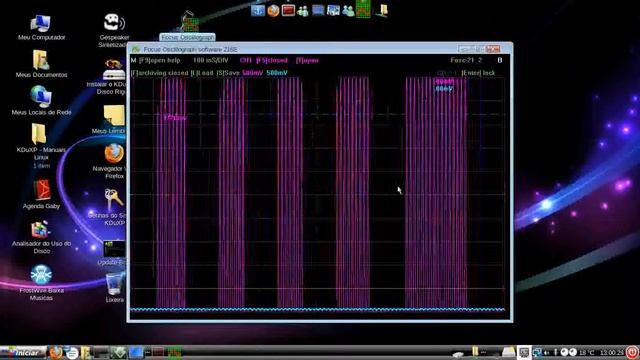Screen dimensions: 640x360
Task: Click the [L]Load label
Action: pos(202,73)
